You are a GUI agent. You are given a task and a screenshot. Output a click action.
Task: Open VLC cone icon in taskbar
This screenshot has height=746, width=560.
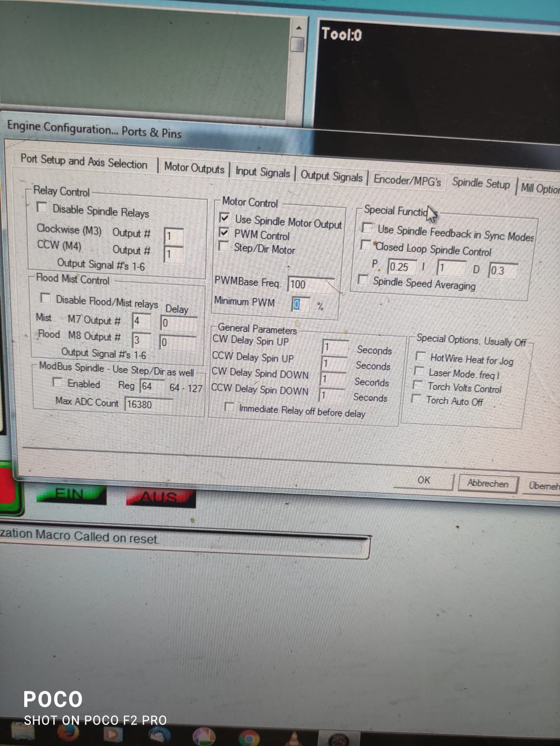(294, 739)
